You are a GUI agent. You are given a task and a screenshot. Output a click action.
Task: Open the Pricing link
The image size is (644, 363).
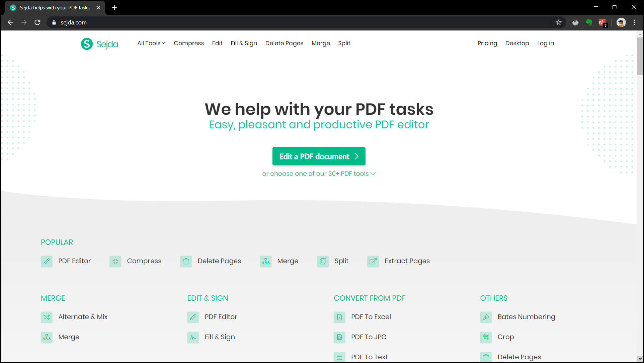click(x=487, y=43)
